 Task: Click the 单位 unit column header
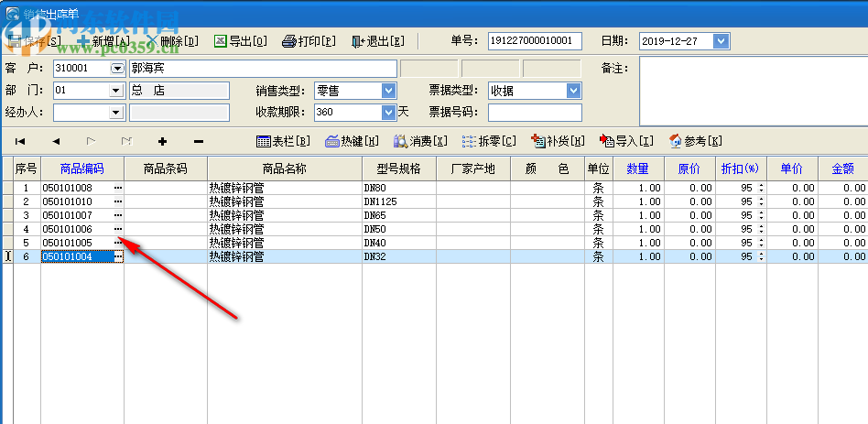[x=599, y=169]
